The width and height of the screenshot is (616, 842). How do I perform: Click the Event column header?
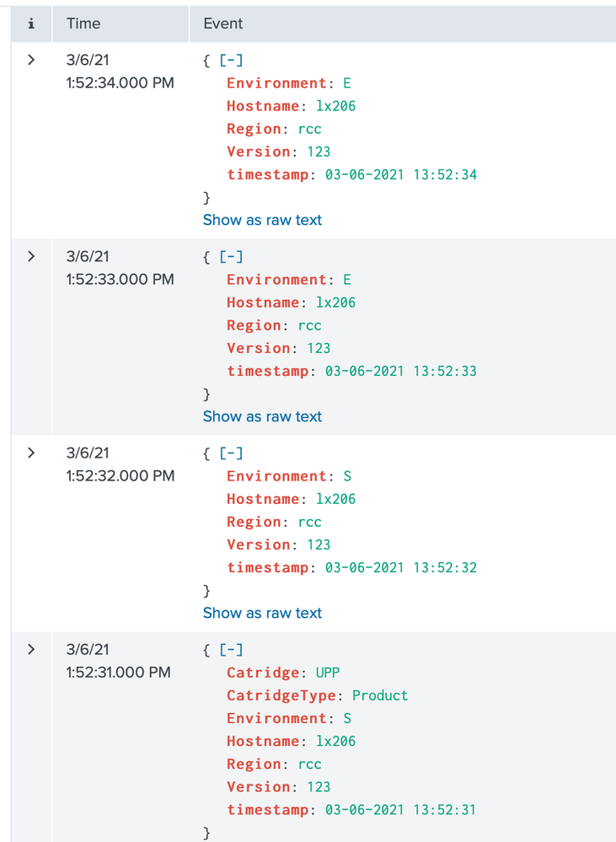click(x=223, y=24)
